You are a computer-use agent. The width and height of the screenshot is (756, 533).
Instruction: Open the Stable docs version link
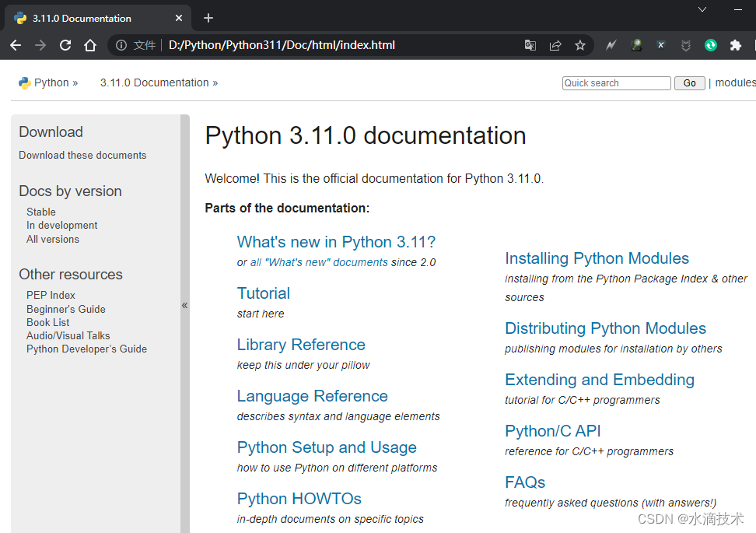pos(41,212)
